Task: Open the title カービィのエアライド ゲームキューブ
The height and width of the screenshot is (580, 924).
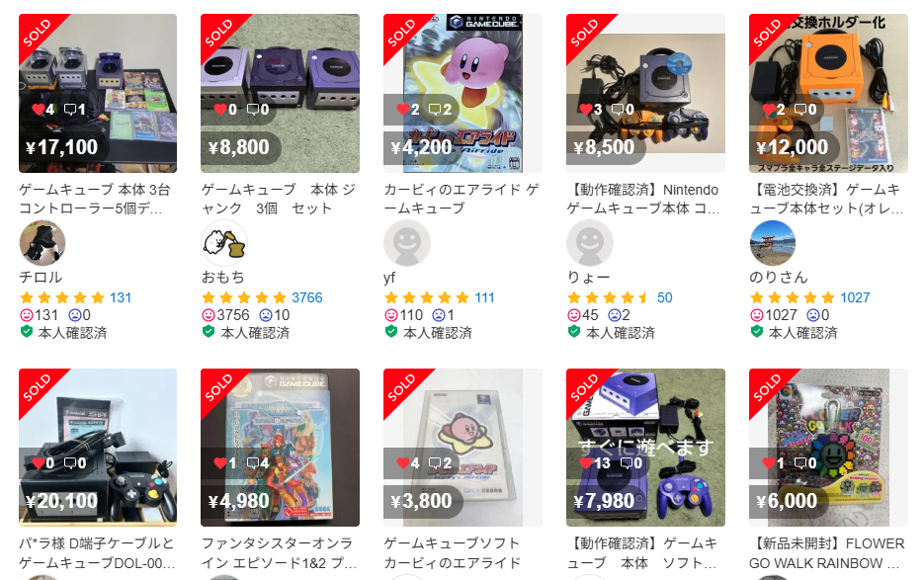Action: coord(462,199)
